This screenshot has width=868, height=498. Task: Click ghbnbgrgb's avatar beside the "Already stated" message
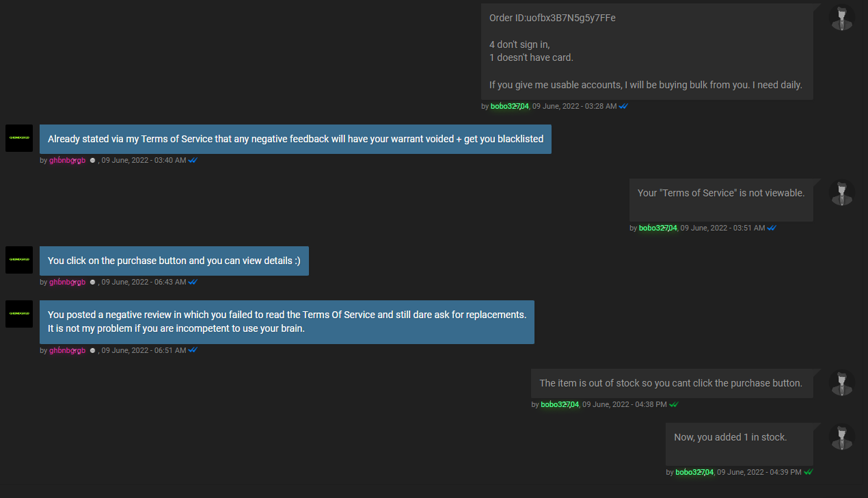19,138
